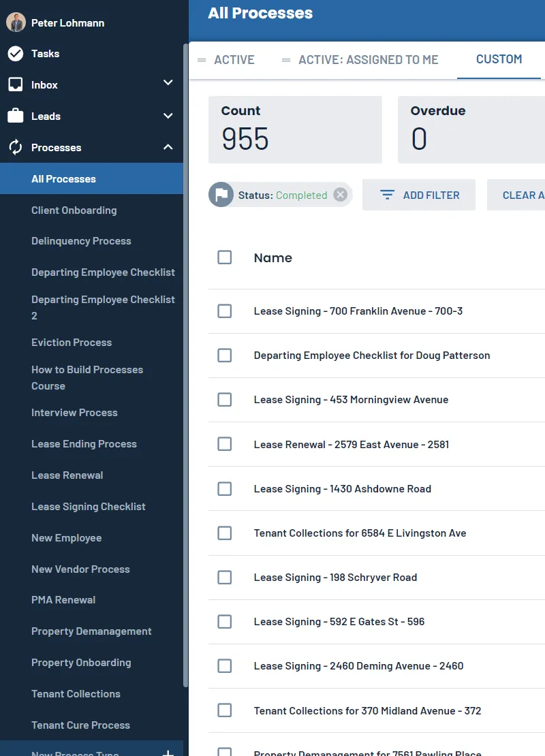This screenshot has height=756, width=545.
Task: Click the Name column header
Action: [x=273, y=258]
